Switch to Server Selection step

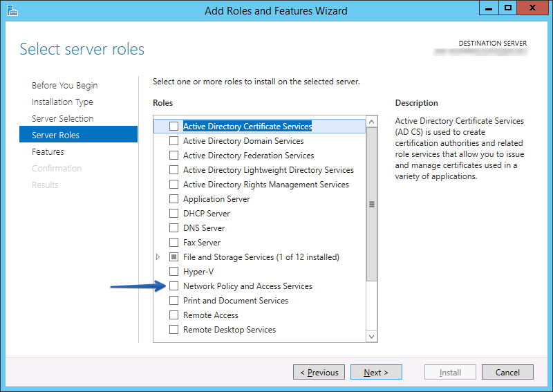[62, 119]
